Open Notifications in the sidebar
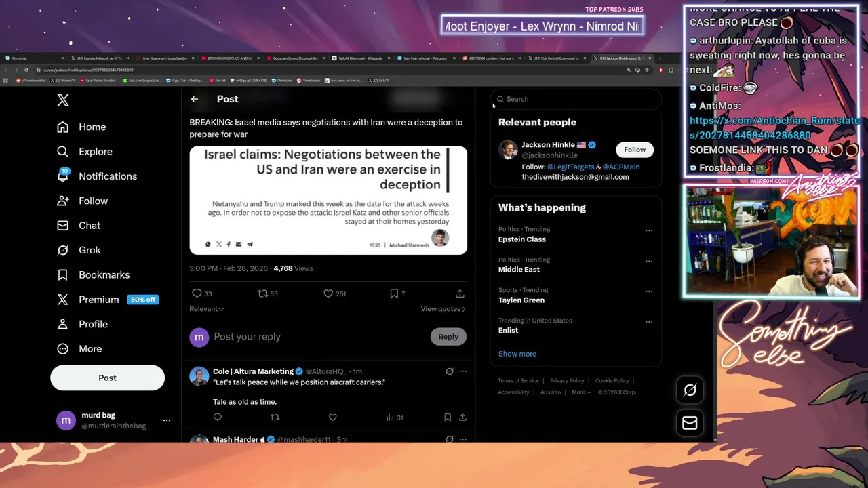Image resolution: width=868 pixels, height=488 pixels. (x=97, y=176)
